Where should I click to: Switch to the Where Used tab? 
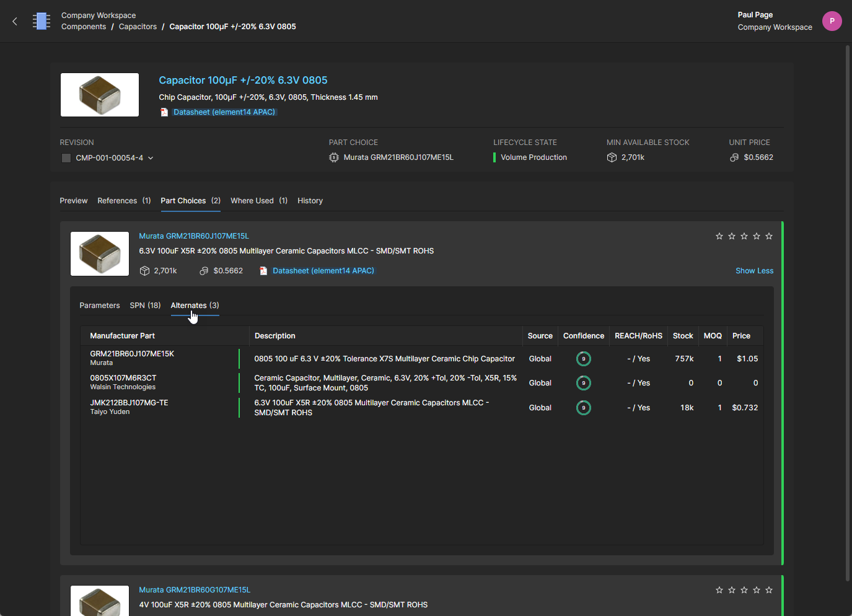(x=258, y=201)
